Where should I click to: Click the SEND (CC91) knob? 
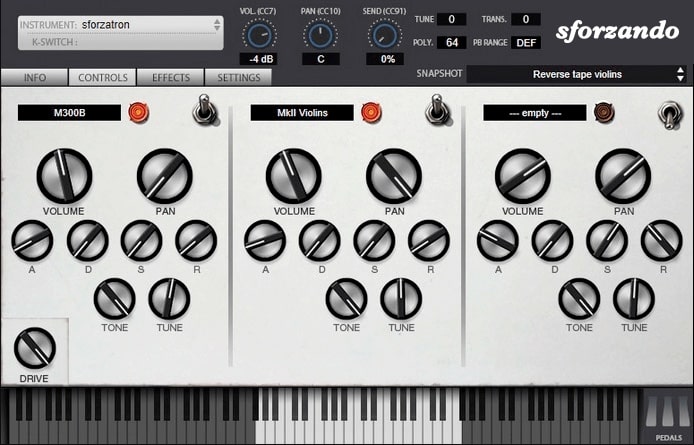384,35
